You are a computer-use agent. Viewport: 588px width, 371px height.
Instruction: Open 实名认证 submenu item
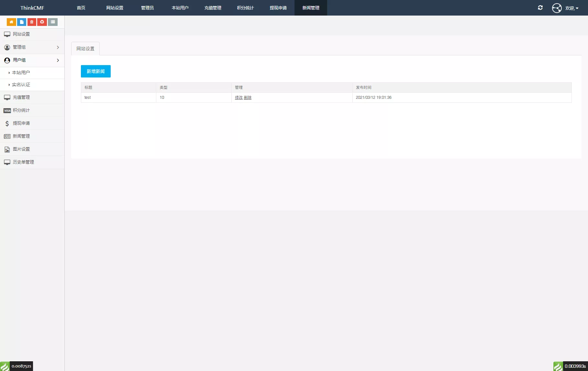pos(21,85)
